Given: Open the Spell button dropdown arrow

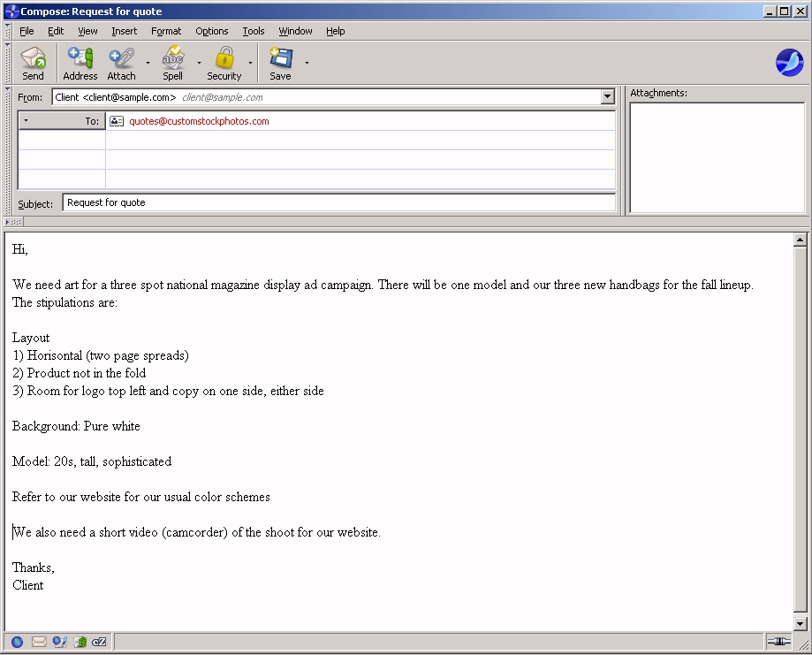Looking at the screenshot, I should [x=199, y=63].
